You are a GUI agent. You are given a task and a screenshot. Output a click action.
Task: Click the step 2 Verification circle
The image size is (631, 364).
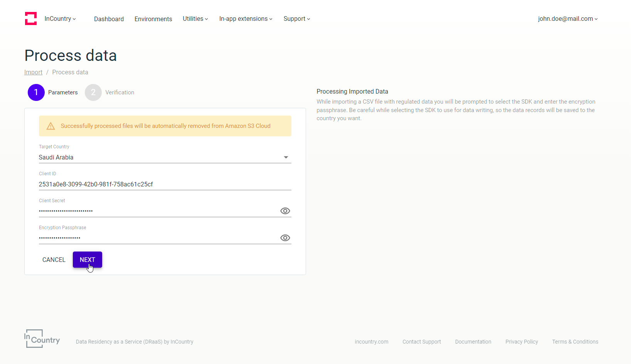[x=93, y=92]
